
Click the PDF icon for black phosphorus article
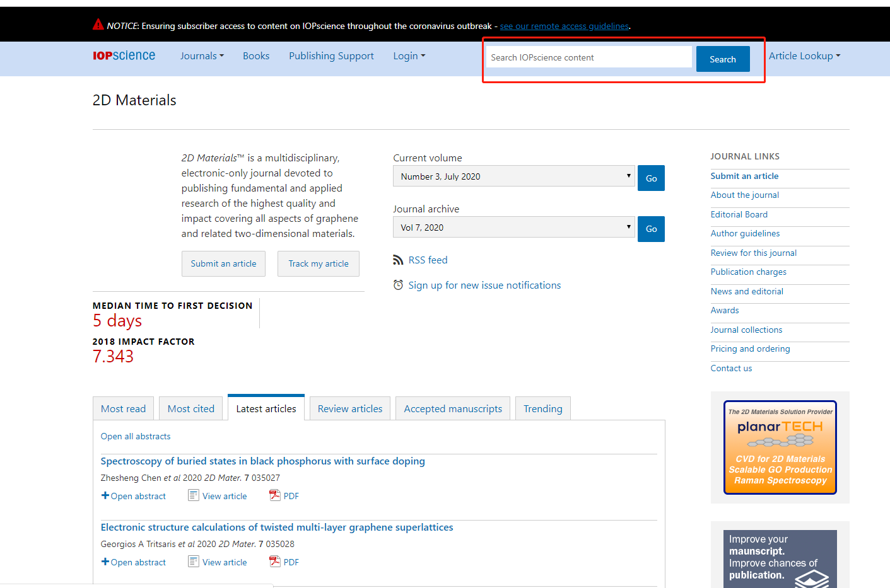(275, 495)
